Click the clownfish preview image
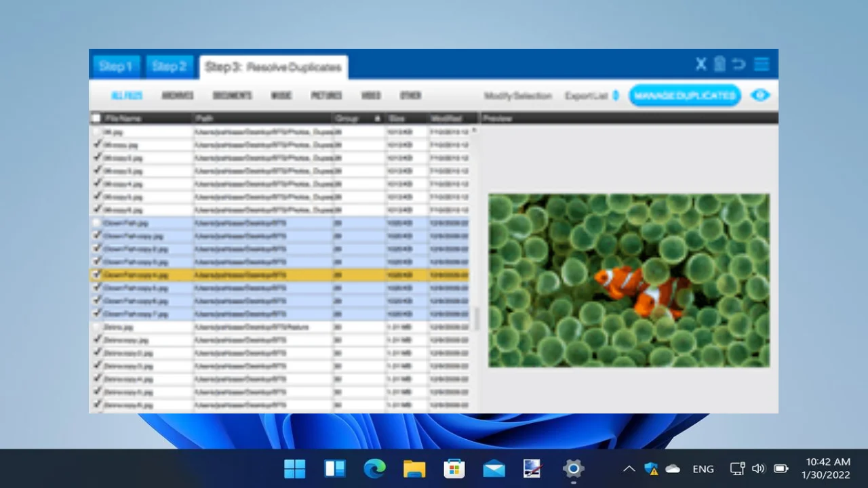868x488 pixels. tap(629, 281)
